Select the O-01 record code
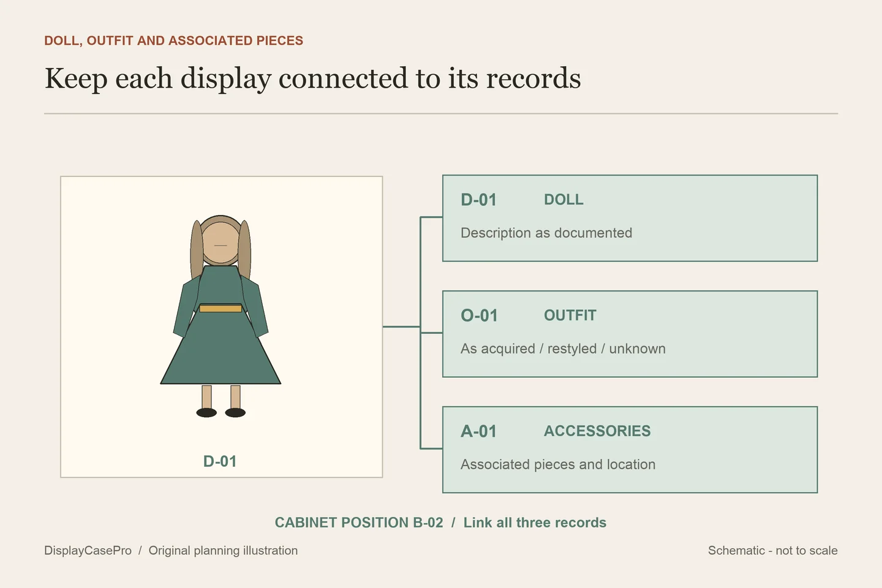The width and height of the screenshot is (882, 588). (x=479, y=315)
